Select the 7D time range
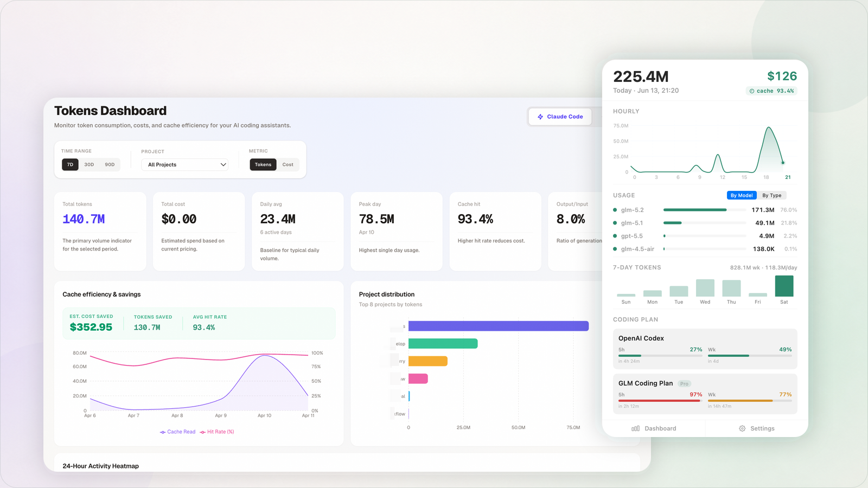 [70, 164]
